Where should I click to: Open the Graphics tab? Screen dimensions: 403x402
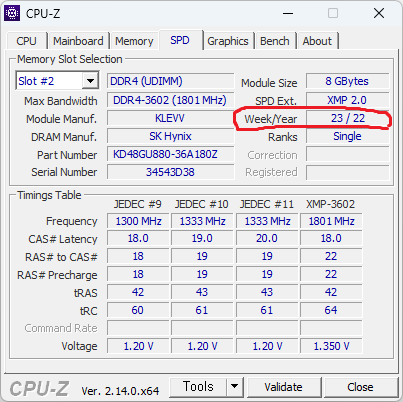(x=228, y=41)
